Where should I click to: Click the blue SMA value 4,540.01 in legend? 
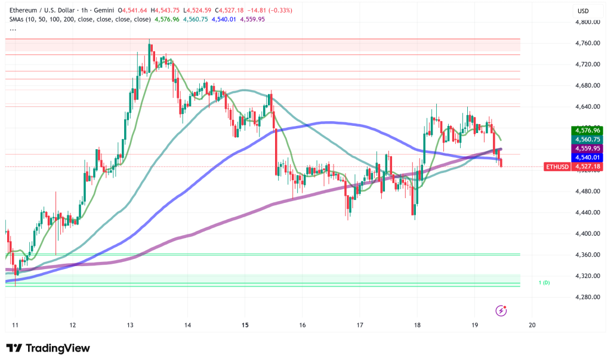[224, 19]
